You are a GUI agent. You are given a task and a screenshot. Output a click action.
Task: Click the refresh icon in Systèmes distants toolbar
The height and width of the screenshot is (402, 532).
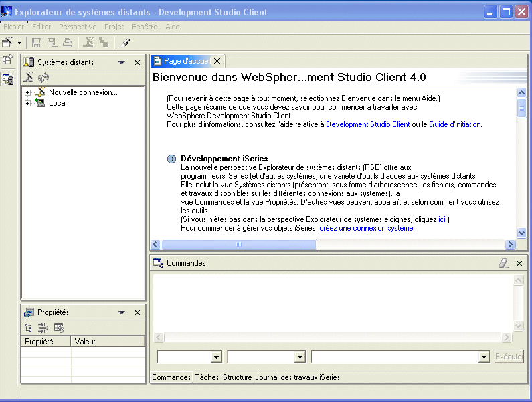pyautogui.click(x=43, y=78)
